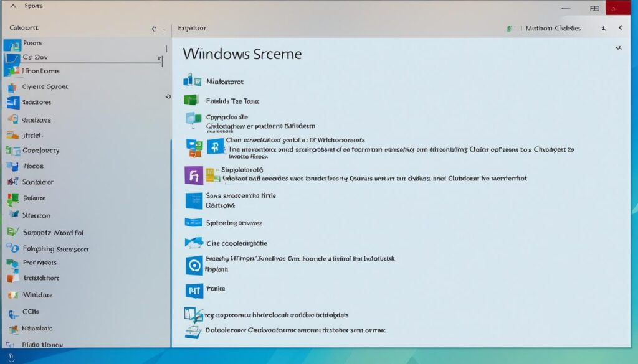Click the Ghrloatgherv er puatlerris description line

(260, 126)
